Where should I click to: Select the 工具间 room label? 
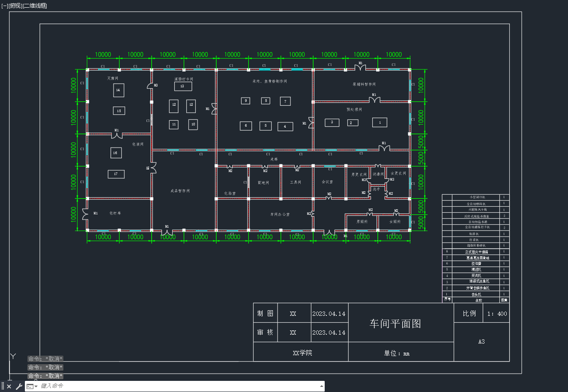(296, 182)
